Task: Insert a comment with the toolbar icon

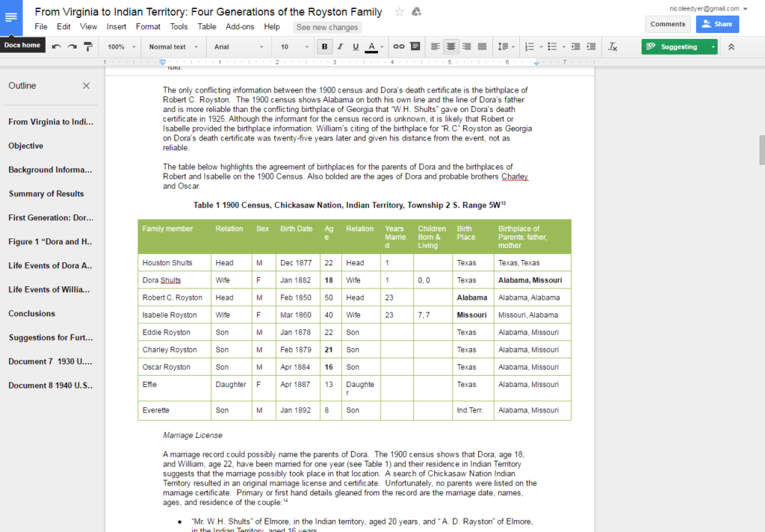Action: (415, 47)
